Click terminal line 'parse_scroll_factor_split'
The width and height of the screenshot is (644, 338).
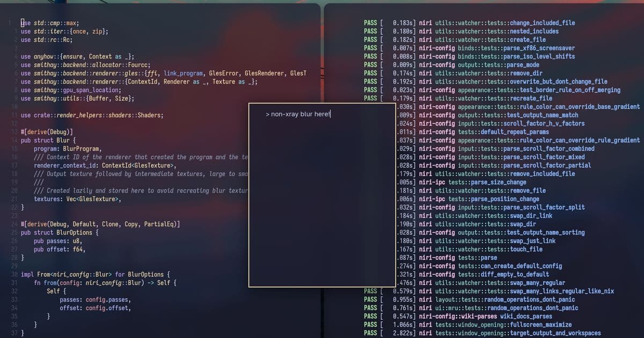pyautogui.click(x=544, y=208)
